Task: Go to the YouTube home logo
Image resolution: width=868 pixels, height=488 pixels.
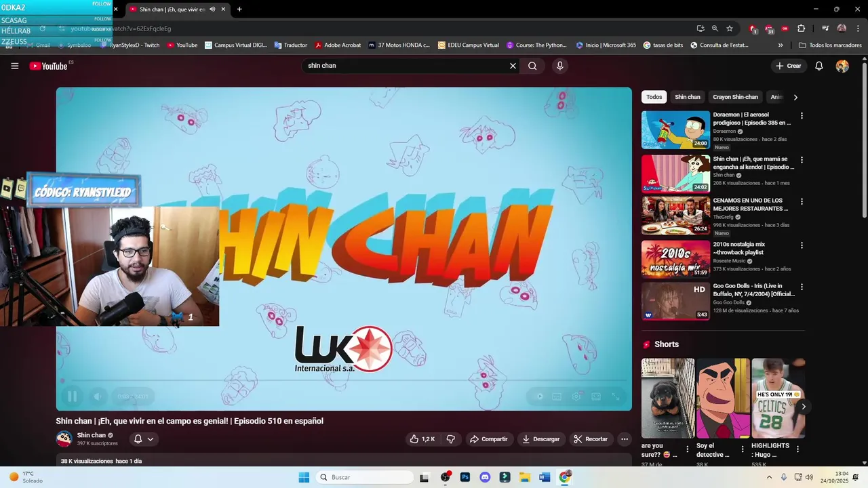Action: point(48,66)
